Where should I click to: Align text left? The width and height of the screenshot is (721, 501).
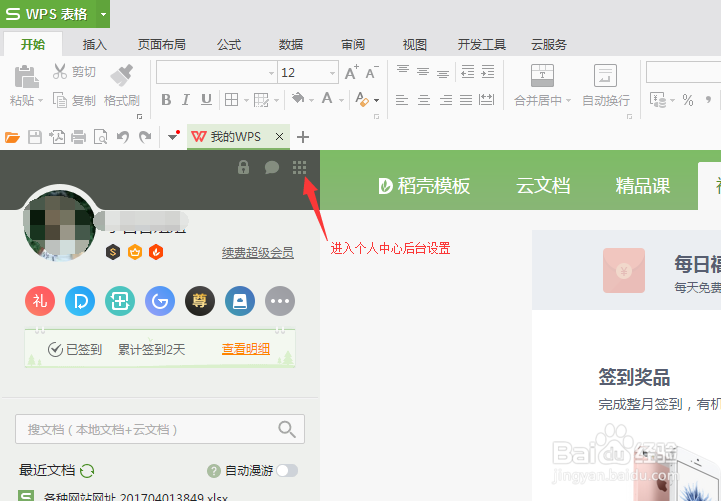pyautogui.click(x=402, y=100)
